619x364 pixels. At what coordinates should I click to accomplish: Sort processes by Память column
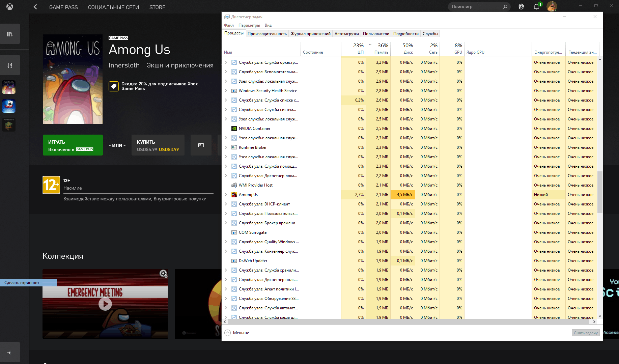click(x=378, y=49)
